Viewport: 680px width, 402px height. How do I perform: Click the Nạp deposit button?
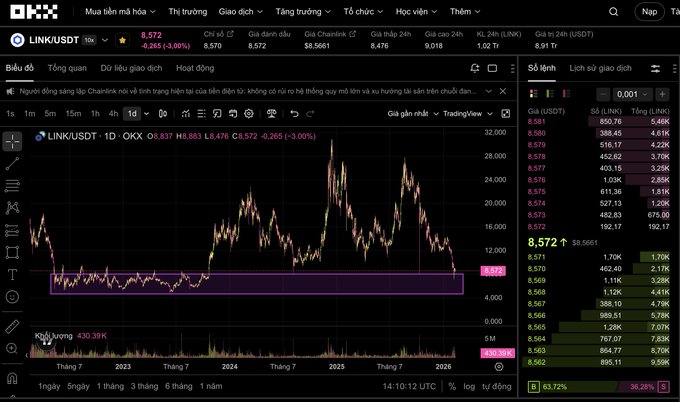click(x=650, y=12)
